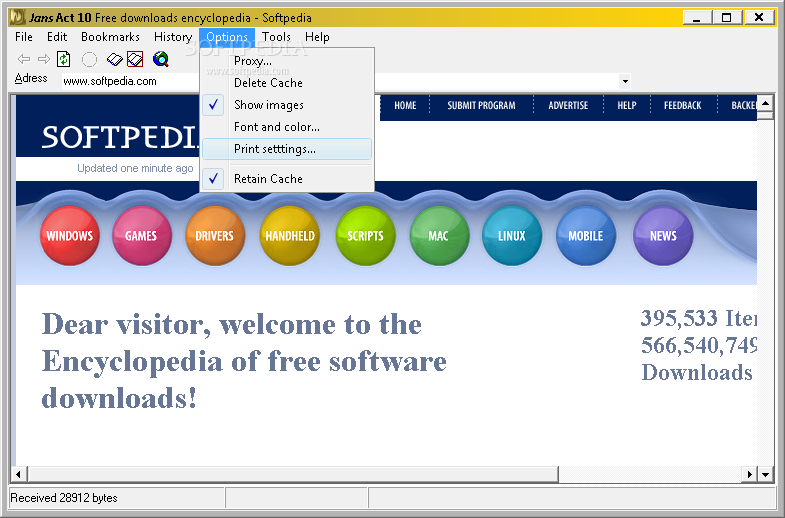Viewport: 785px width, 518px height.
Task: Maximize the Jans Act window
Action: [x=727, y=18]
